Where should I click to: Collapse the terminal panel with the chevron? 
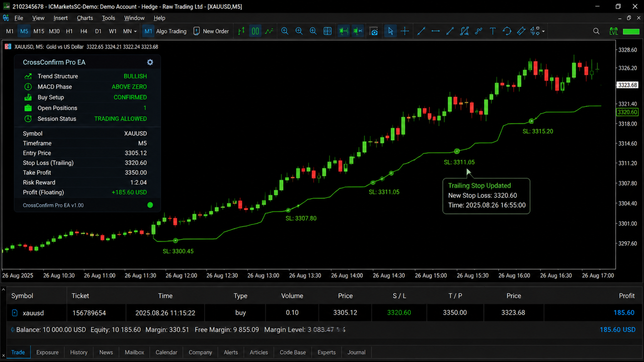3,289
